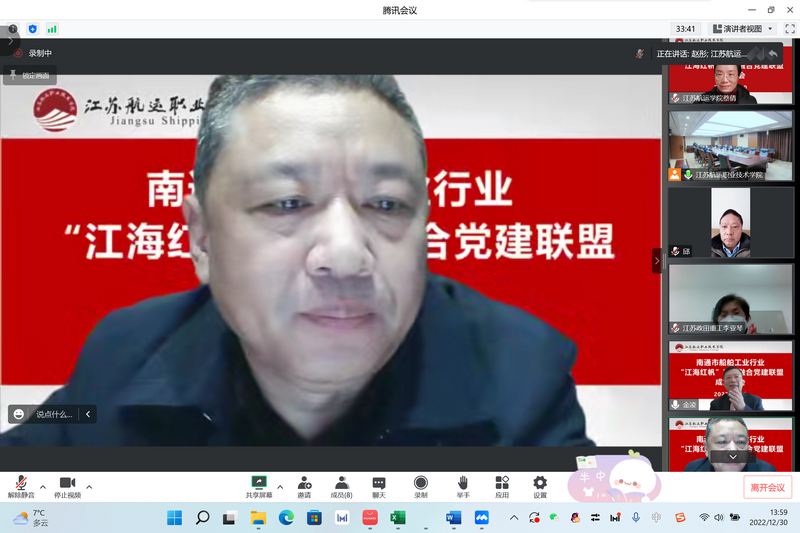Open the meeting info icon

13,29
